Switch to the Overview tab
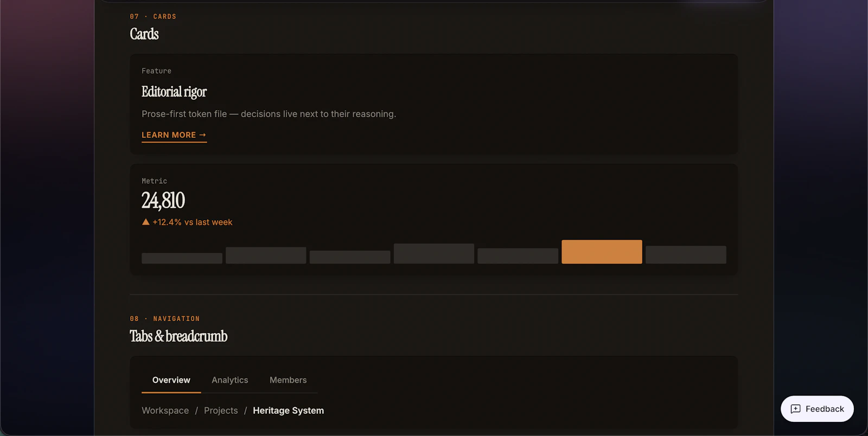 (x=171, y=380)
